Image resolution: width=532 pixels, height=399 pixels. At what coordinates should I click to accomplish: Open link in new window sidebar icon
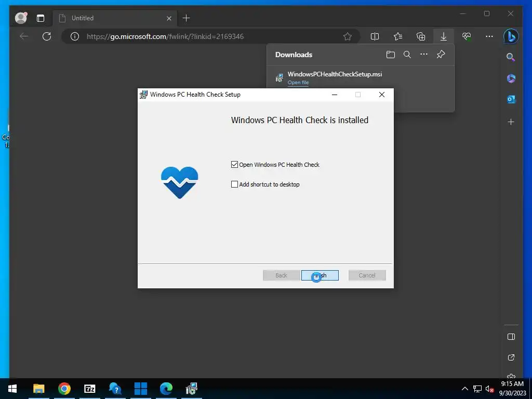coord(511,357)
